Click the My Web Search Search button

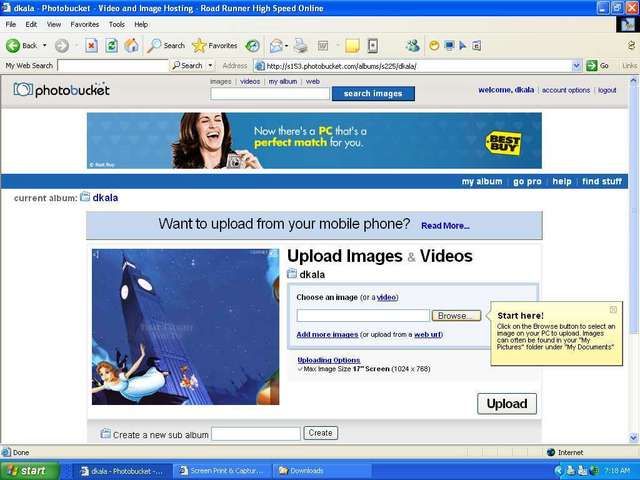coord(187,65)
